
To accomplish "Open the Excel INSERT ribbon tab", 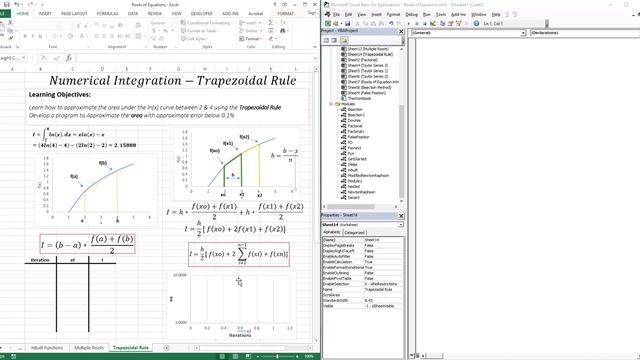I will click(45, 13).
